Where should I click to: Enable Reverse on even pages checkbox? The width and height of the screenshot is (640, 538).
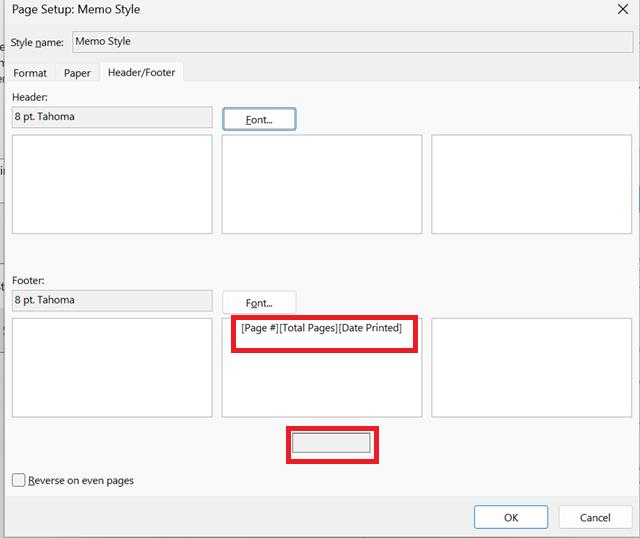[x=19, y=480]
